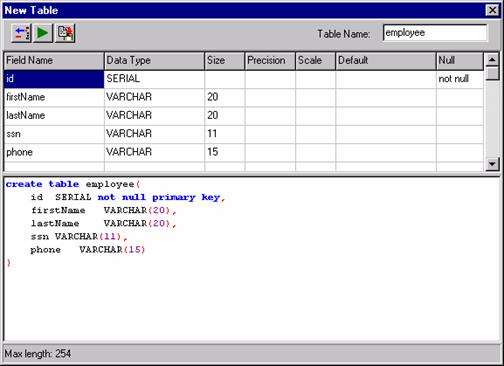Click the grid vertical scrollbar thumb

click(x=492, y=73)
